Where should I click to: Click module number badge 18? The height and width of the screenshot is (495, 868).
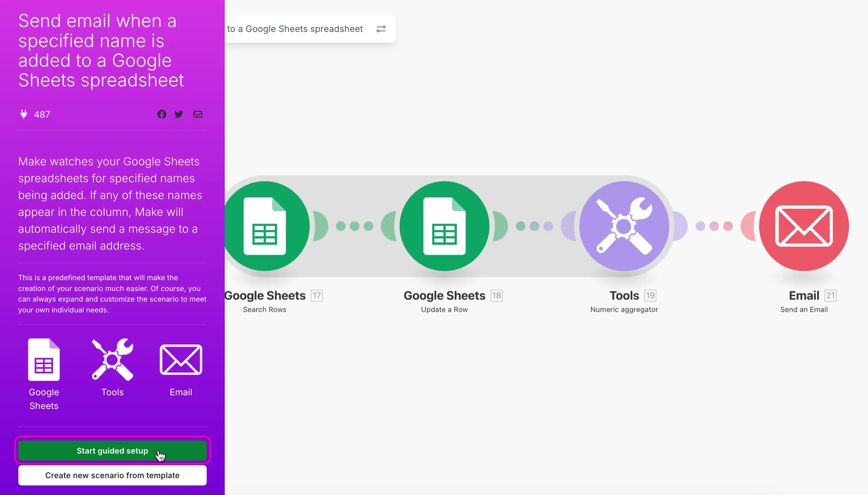[x=497, y=296]
